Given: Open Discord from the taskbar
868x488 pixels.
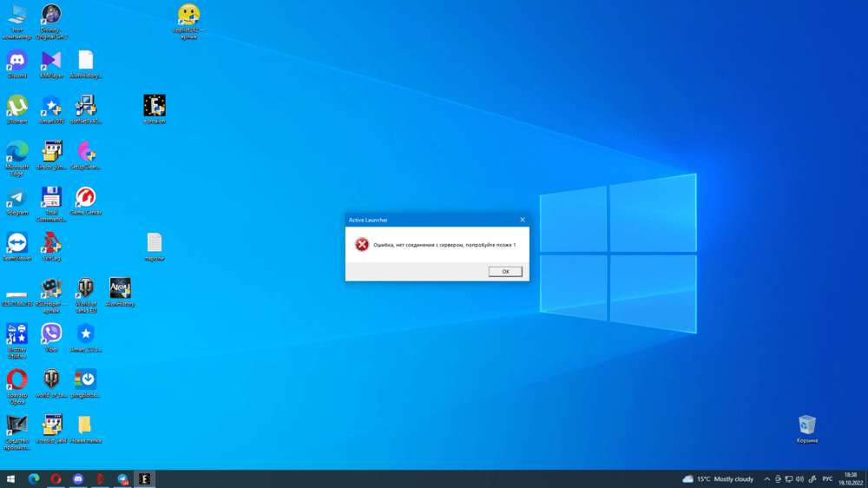Looking at the screenshot, I should (79, 478).
